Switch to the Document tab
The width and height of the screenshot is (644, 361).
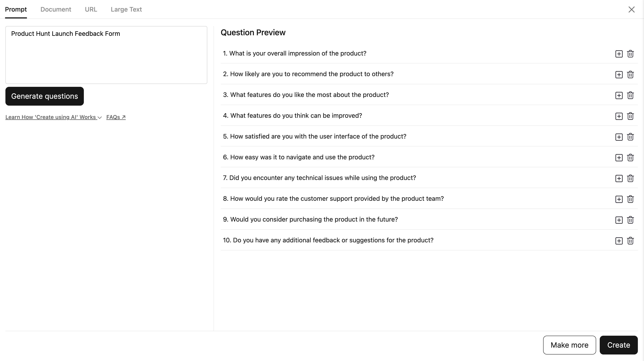tap(56, 9)
